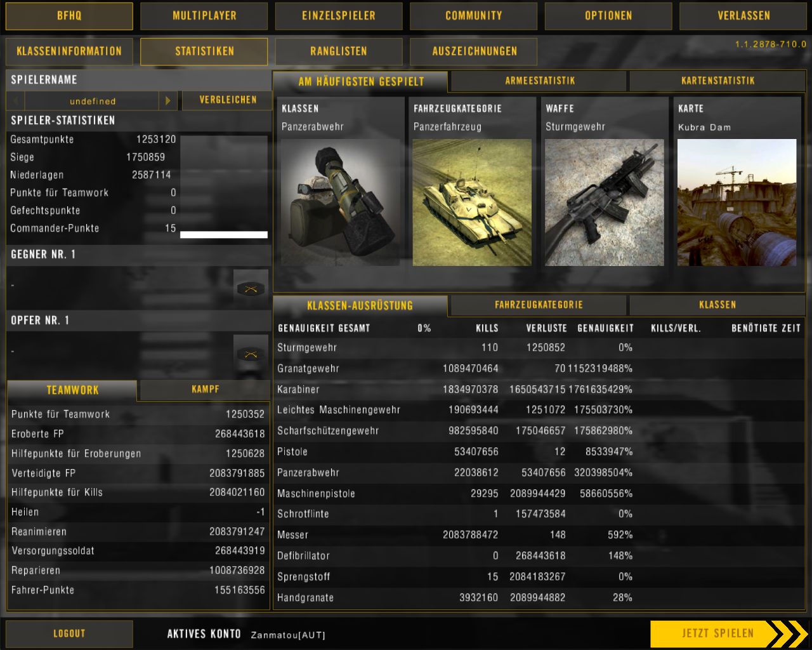
Task: Show the Kampf stats tab
Action: [x=205, y=389]
